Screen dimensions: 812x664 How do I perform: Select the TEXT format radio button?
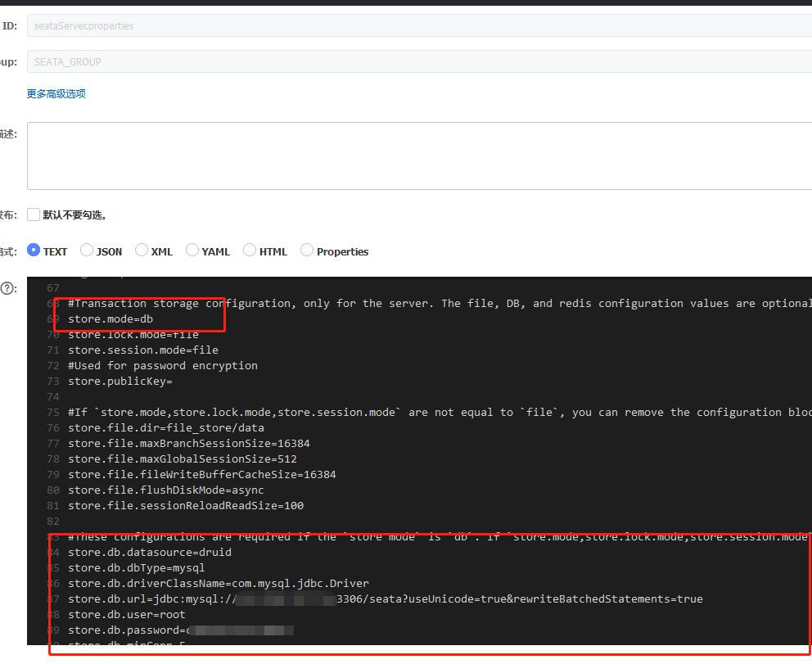(34, 251)
